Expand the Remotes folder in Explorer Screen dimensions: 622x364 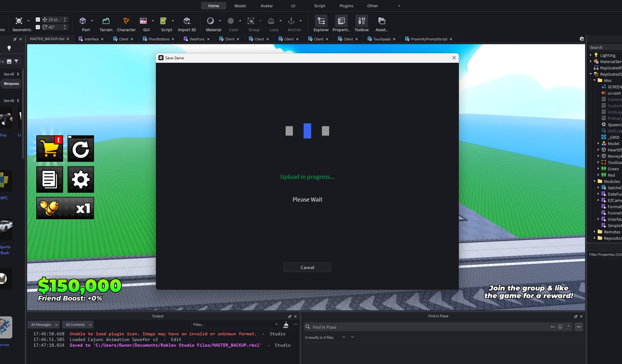pyautogui.click(x=594, y=232)
